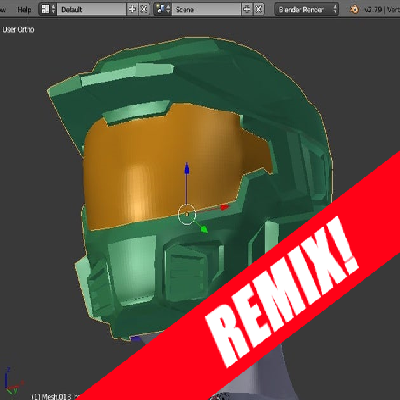Click the Scene name field

click(207, 9)
